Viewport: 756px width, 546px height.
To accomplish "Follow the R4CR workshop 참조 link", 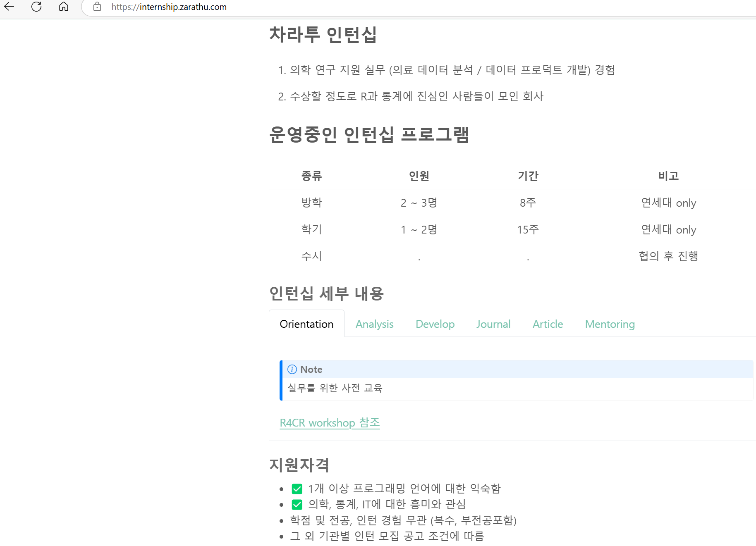I will tap(330, 423).
